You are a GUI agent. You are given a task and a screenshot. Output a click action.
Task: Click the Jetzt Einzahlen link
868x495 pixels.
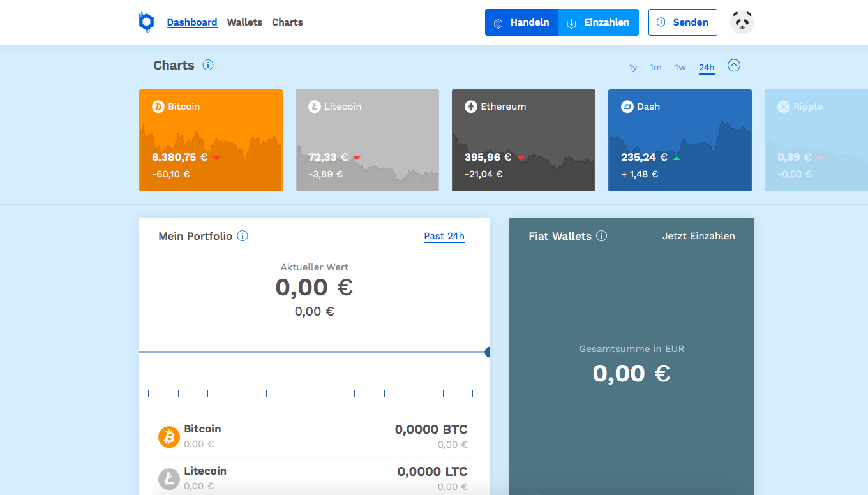pos(699,236)
